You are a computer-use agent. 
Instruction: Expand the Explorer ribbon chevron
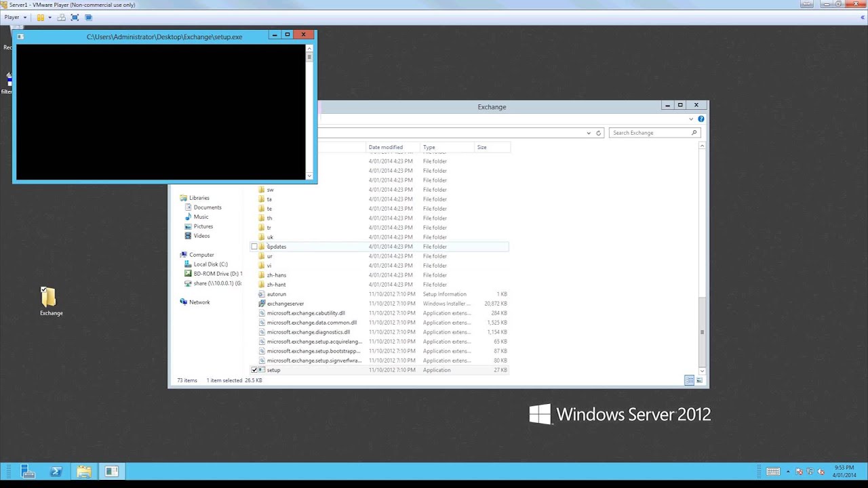click(691, 119)
